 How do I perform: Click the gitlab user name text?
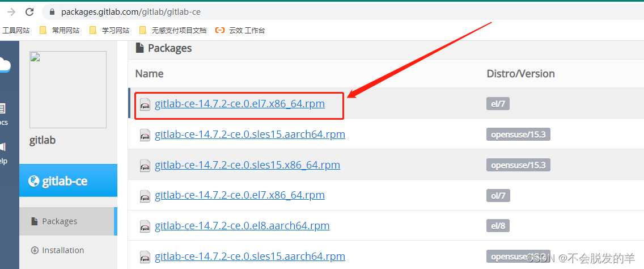[x=43, y=140]
